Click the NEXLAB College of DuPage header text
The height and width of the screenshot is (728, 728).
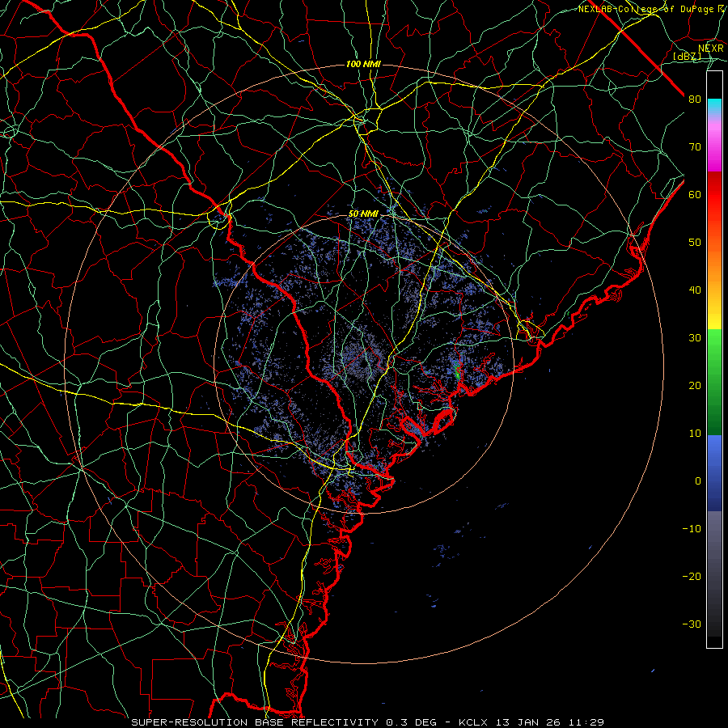pos(650,9)
